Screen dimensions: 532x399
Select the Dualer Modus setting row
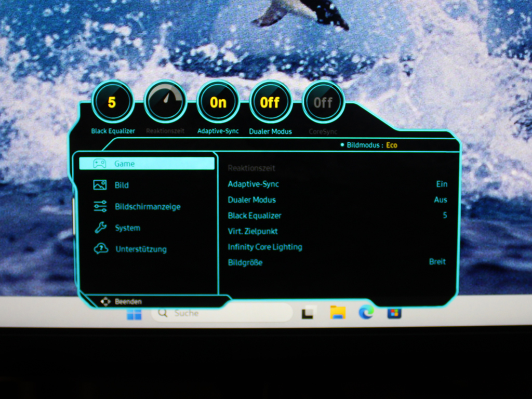coord(338,200)
